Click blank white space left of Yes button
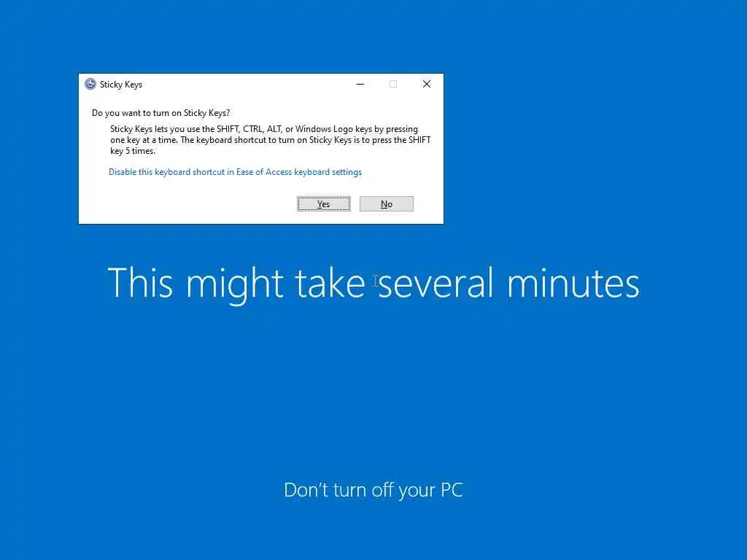 coord(190,204)
